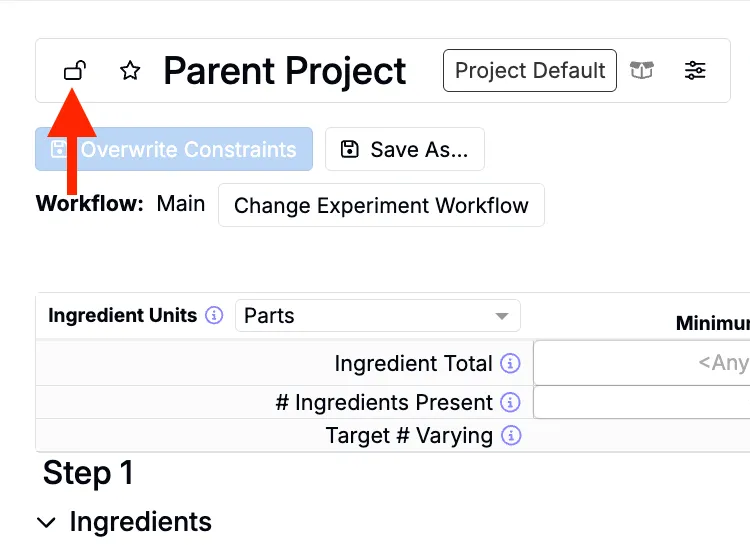Click the floppy disk icon in Save As
This screenshot has width=750, height=545.
pyautogui.click(x=350, y=150)
